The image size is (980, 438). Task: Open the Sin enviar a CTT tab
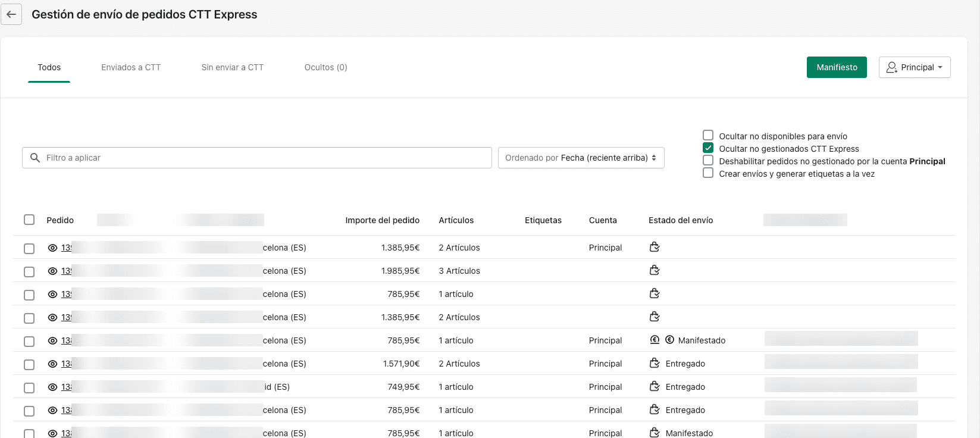pyautogui.click(x=233, y=67)
